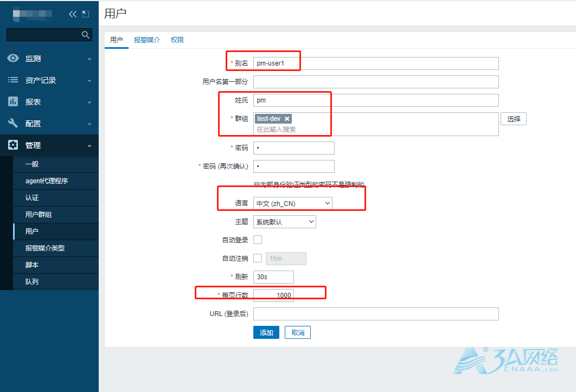Click the 取消 button
The image size is (576, 392).
point(298,332)
